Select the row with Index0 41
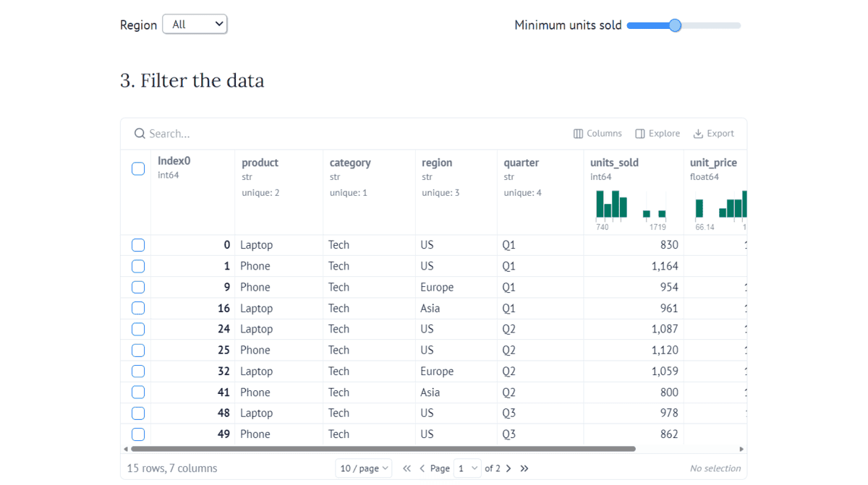This screenshot has height=485, width=868. coord(138,392)
